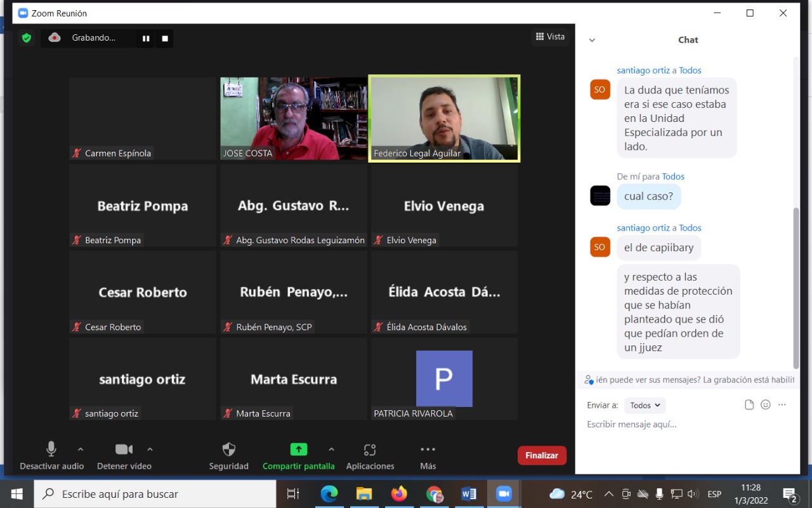Viewport: 812px width, 508px height.
Task: Click the red Finalizar button
Action: (x=542, y=455)
